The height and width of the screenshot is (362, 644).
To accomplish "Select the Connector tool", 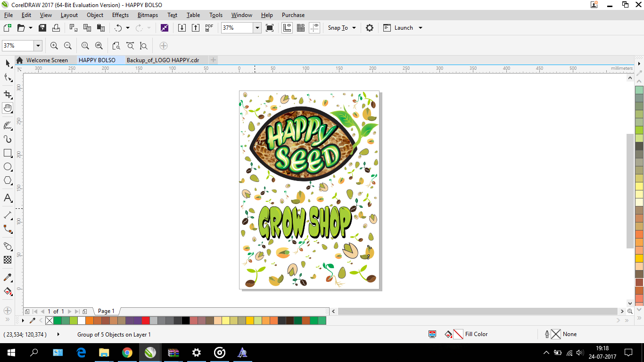I will pos(8,229).
